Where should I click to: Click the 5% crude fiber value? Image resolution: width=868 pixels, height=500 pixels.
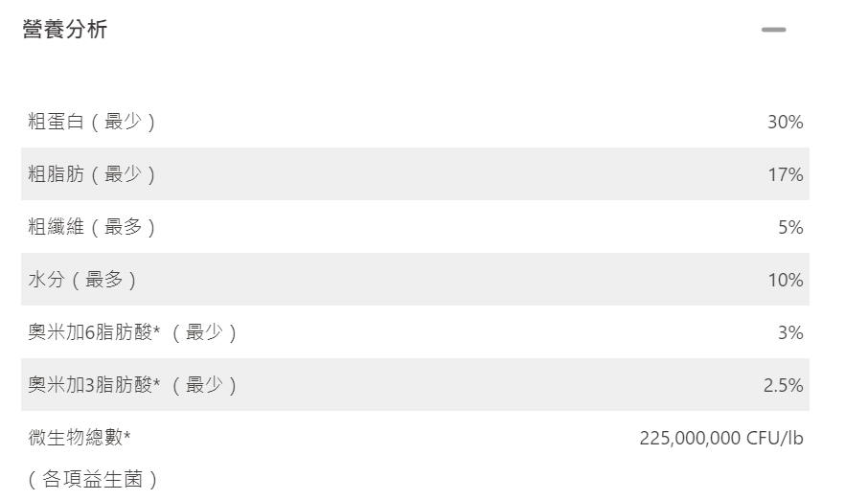click(x=790, y=227)
